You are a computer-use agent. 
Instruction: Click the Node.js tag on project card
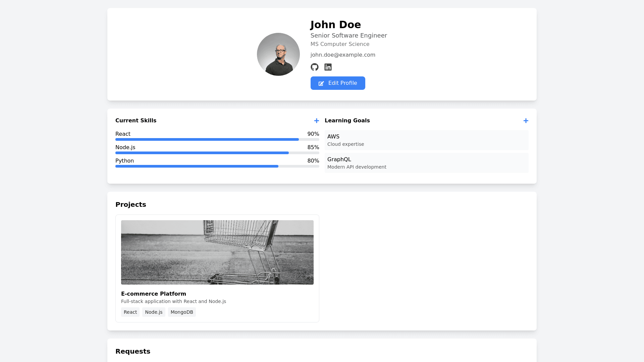point(154,312)
